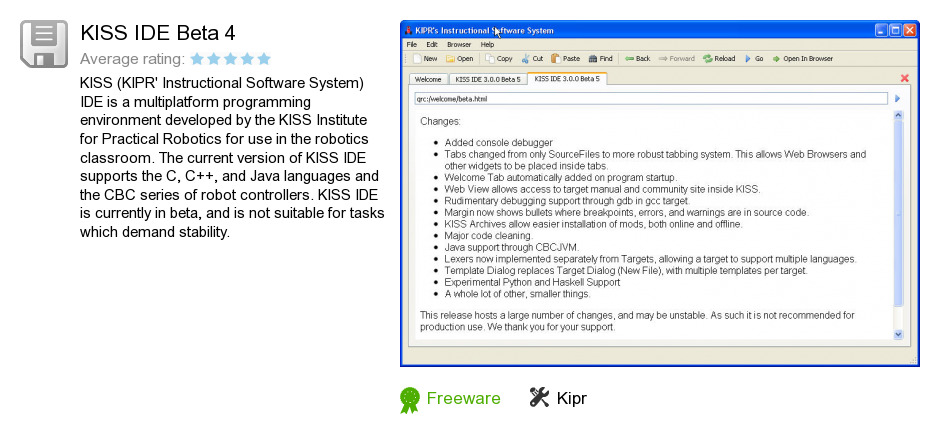940x444 pixels.
Task: Open the Help menu
Action: [487, 44]
